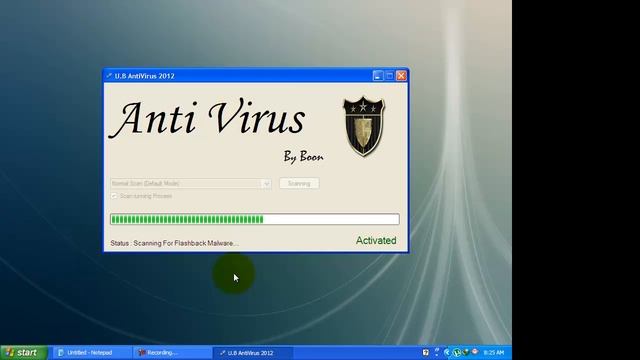Minimize the U.B AntiVirus 2012 window
Screen dimensions: 640x360
(378, 76)
